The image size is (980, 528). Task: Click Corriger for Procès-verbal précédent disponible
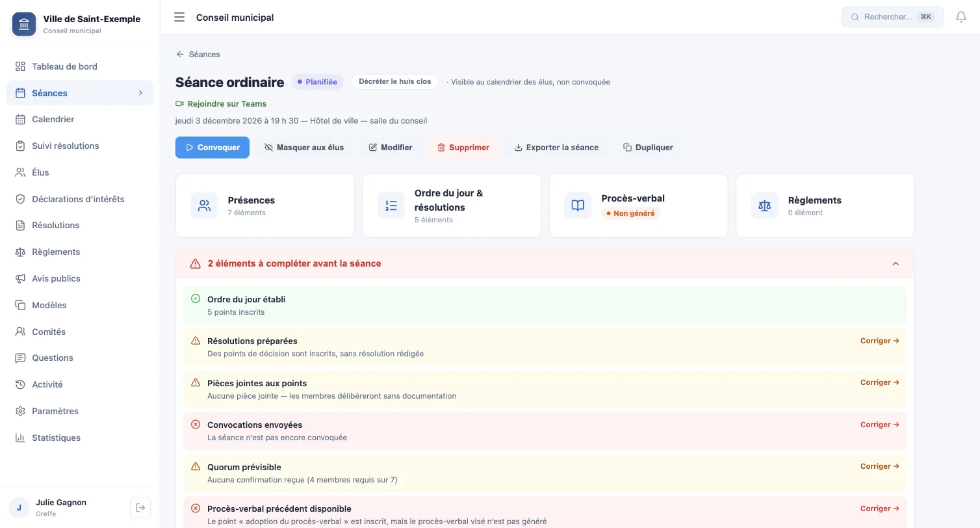tap(880, 508)
